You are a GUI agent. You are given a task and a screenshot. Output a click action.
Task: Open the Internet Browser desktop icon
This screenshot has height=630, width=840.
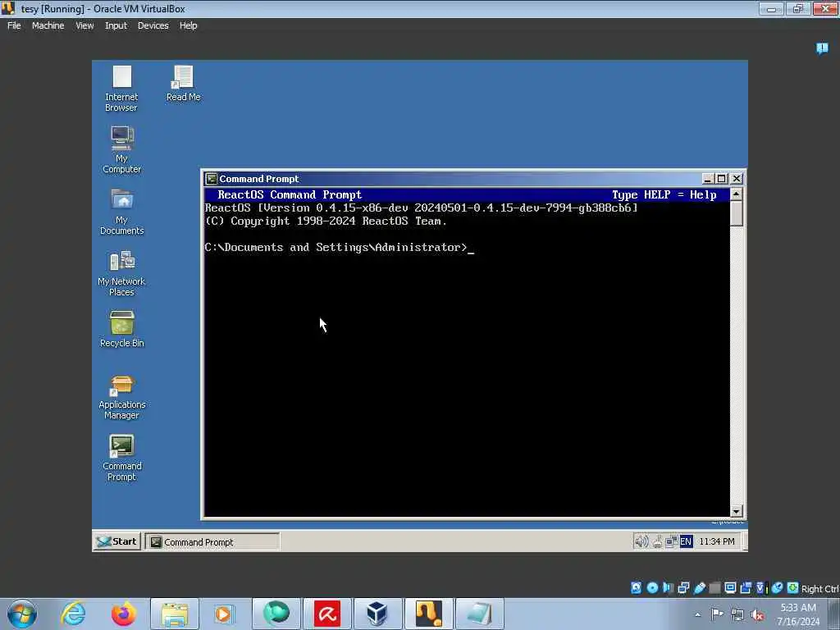(121, 89)
